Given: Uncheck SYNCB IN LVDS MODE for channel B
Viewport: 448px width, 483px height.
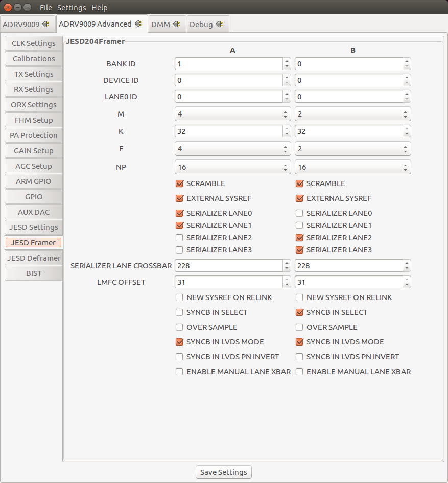Looking at the screenshot, I should point(299,341).
